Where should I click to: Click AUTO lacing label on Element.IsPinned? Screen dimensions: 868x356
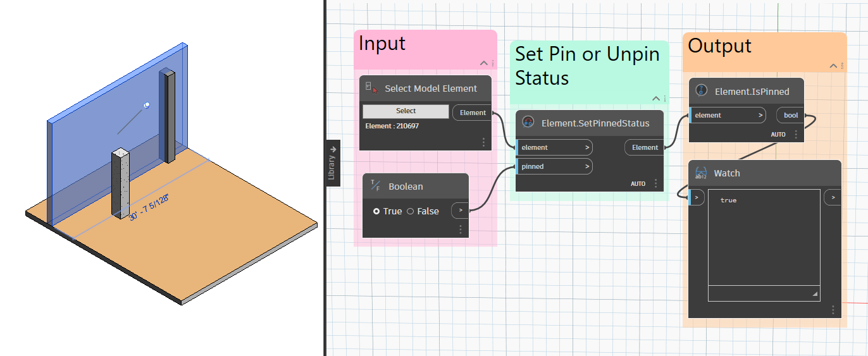(x=778, y=135)
